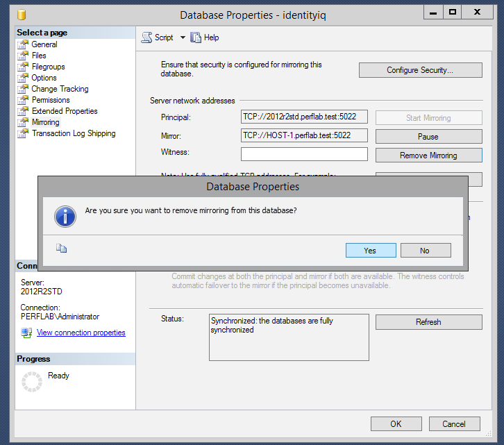504x445 pixels.
Task: Click the disabled Start Mirroring button
Action: 429,118
